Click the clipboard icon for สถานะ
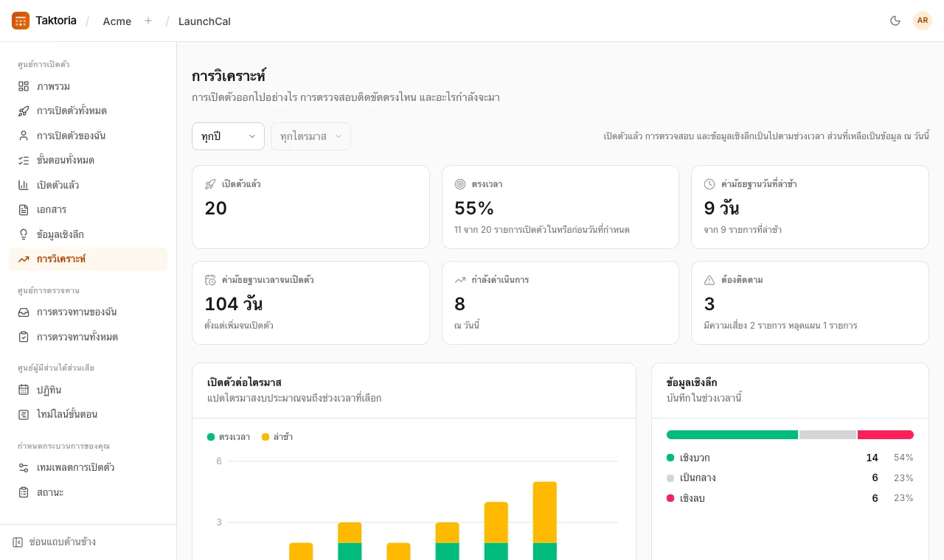944x560 pixels. click(x=24, y=492)
